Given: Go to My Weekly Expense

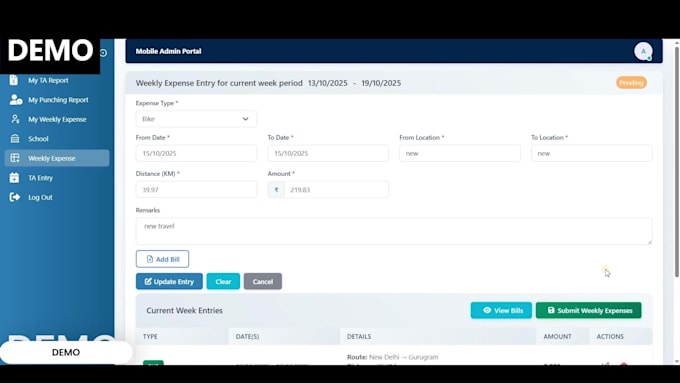Looking at the screenshot, I should tap(57, 119).
